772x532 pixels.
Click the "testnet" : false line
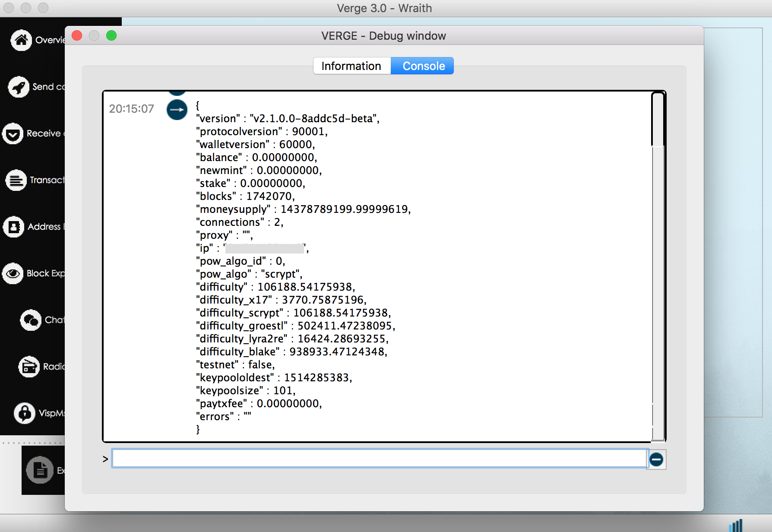(235, 364)
